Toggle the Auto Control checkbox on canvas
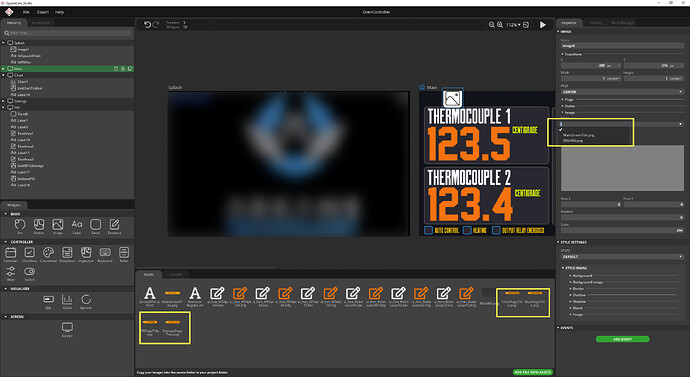This screenshot has height=377, width=690. coord(428,230)
